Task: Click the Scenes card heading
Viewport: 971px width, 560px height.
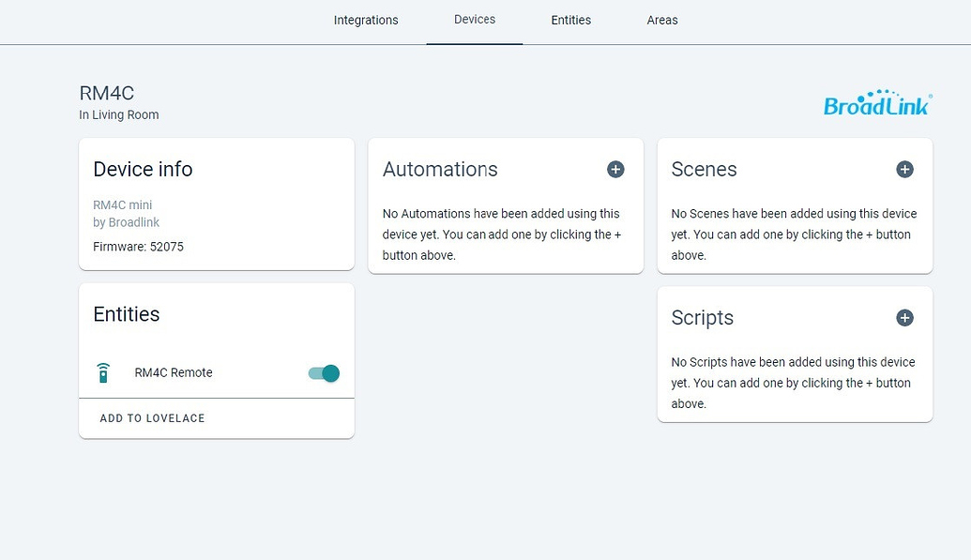Action: [704, 170]
